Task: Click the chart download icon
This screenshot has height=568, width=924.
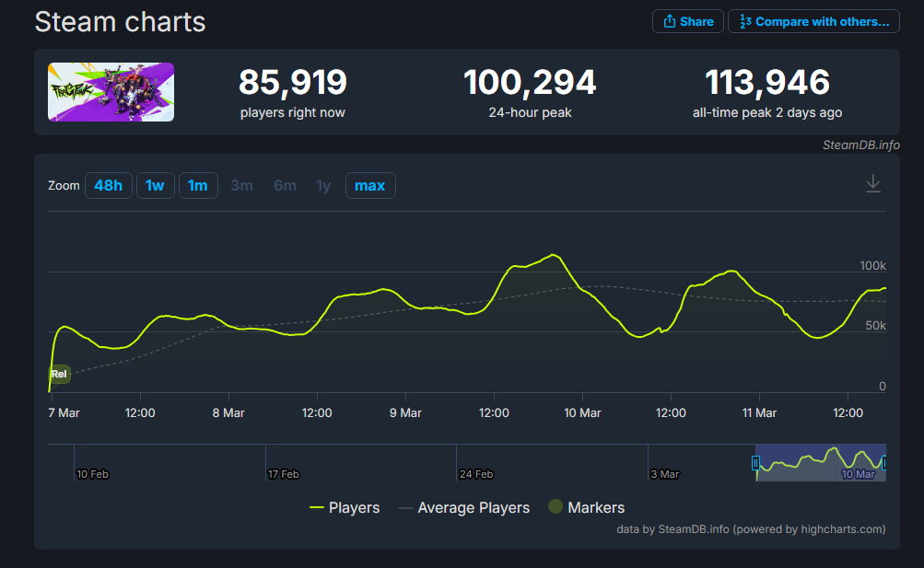Action: [872, 184]
